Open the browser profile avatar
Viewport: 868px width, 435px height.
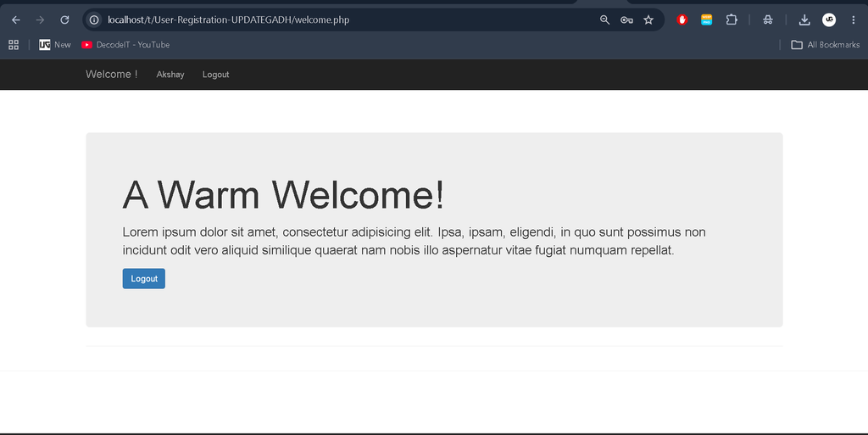click(829, 20)
